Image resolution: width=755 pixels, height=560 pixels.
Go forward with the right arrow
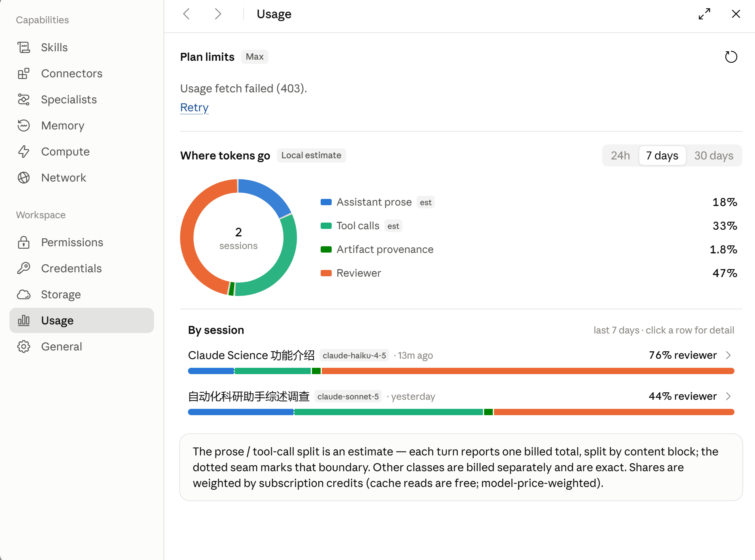click(x=218, y=14)
